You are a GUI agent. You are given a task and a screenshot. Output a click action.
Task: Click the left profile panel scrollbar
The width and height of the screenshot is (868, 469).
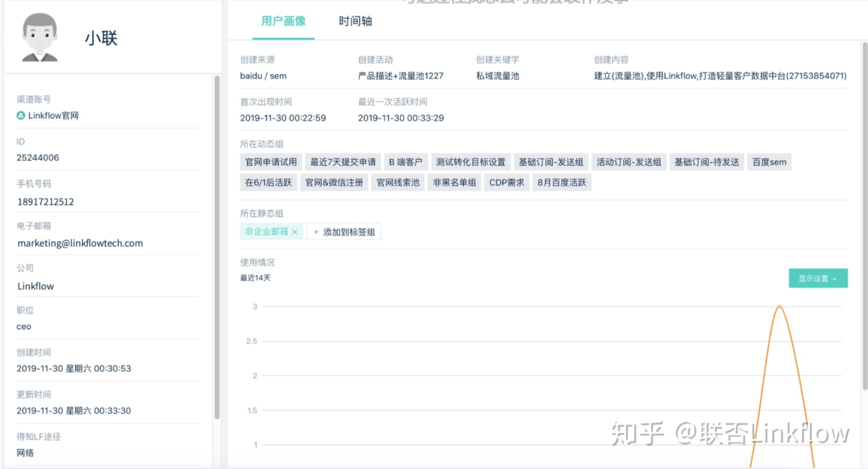(x=217, y=248)
